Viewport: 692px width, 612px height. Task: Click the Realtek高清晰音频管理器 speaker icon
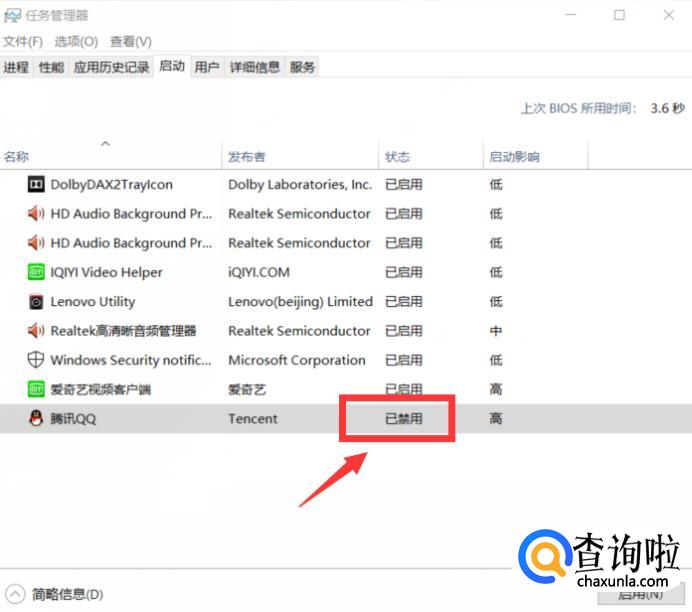click(x=36, y=330)
